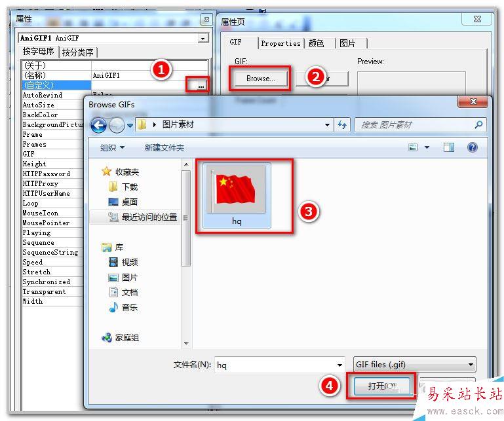Open the address bar path dropdown arrow

pyautogui.click(x=327, y=124)
